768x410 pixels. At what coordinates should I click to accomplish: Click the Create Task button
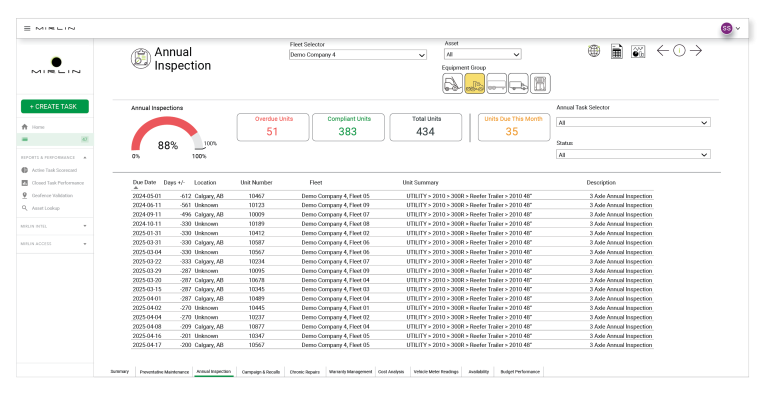(x=54, y=106)
